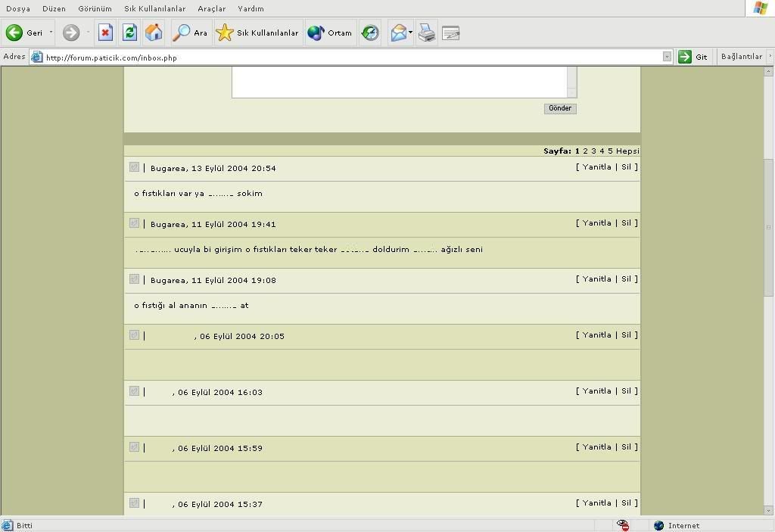Open history clock icon
The height and width of the screenshot is (532, 775).
(x=369, y=33)
